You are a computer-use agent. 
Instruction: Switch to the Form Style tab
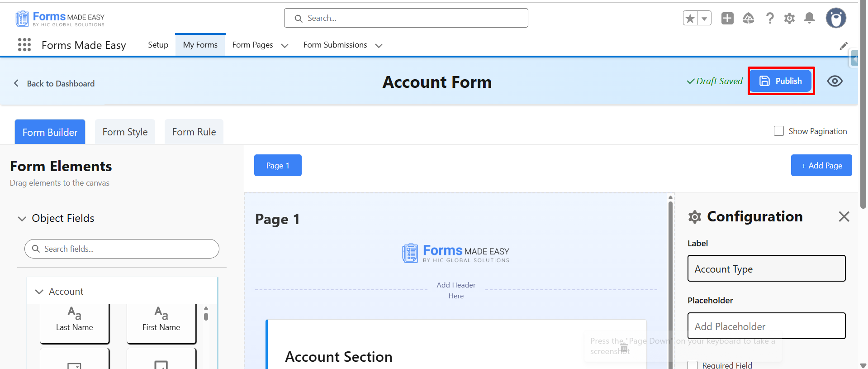click(125, 132)
